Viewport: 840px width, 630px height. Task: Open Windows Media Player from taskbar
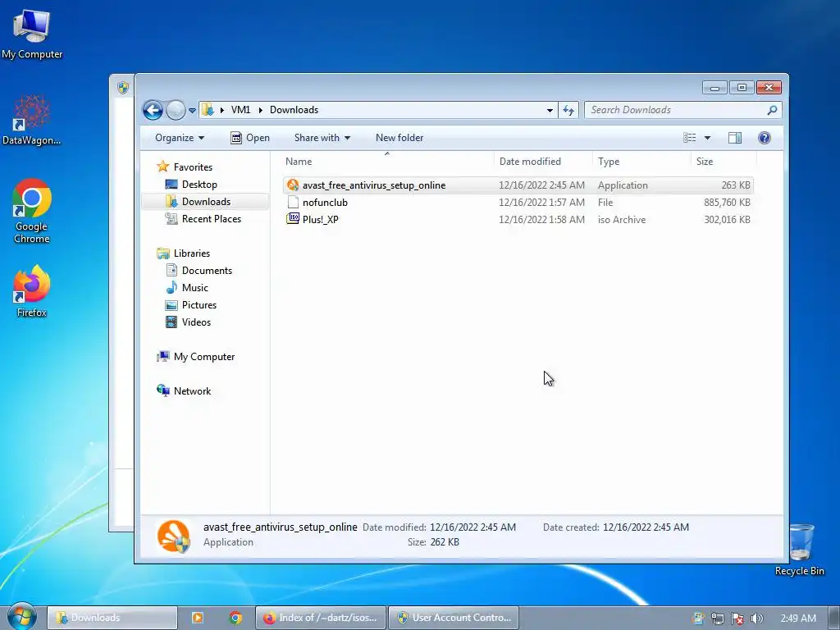(197, 618)
